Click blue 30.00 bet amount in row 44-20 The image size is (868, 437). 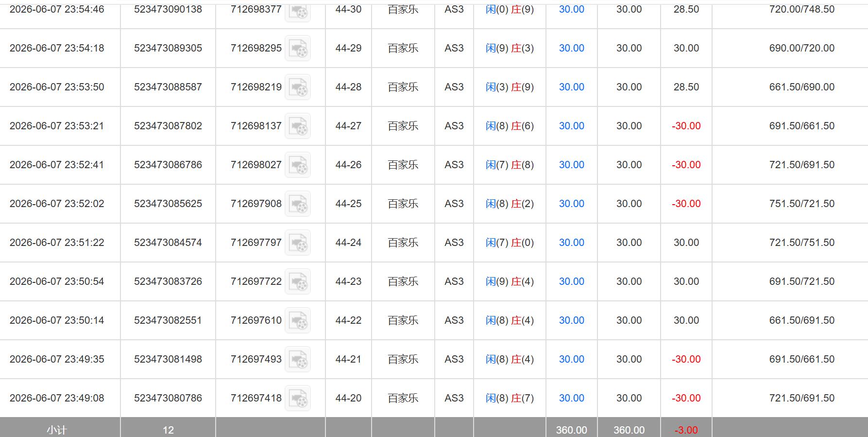572,398
